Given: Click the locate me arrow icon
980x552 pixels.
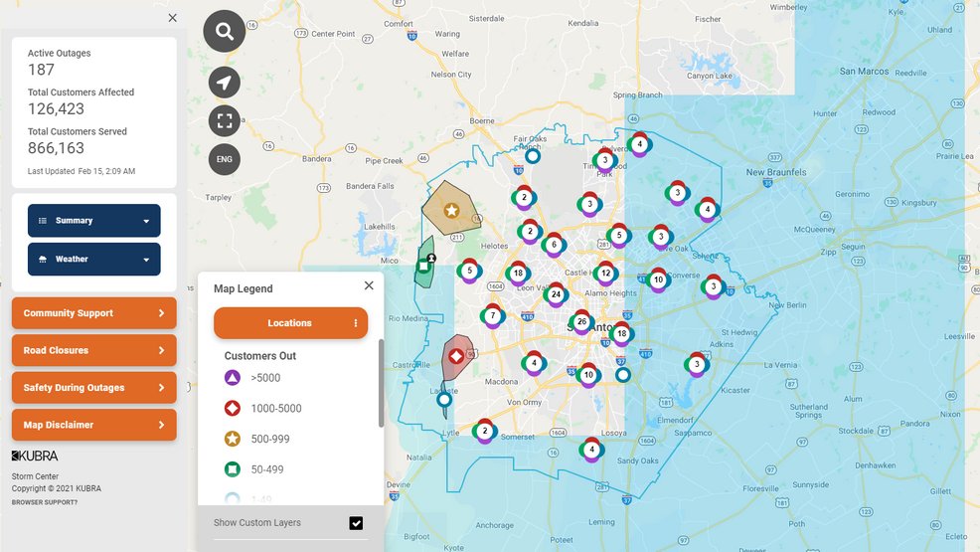Looking at the screenshot, I should tap(225, 83).
